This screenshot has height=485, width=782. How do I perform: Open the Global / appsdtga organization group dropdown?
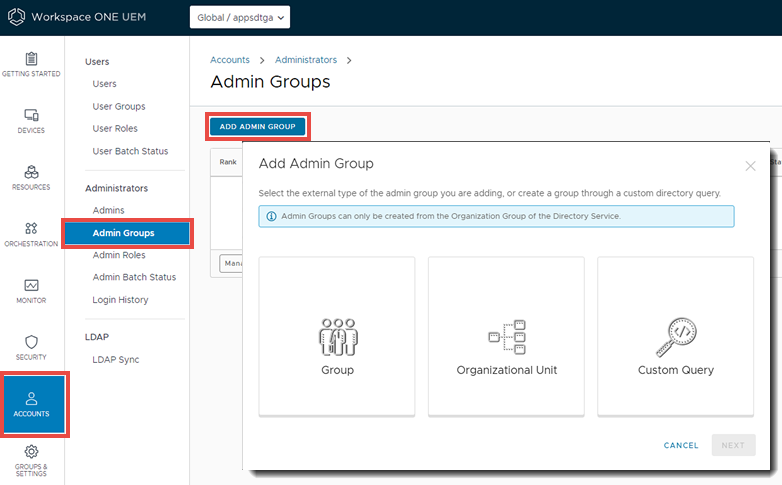[x=240, y=17]
